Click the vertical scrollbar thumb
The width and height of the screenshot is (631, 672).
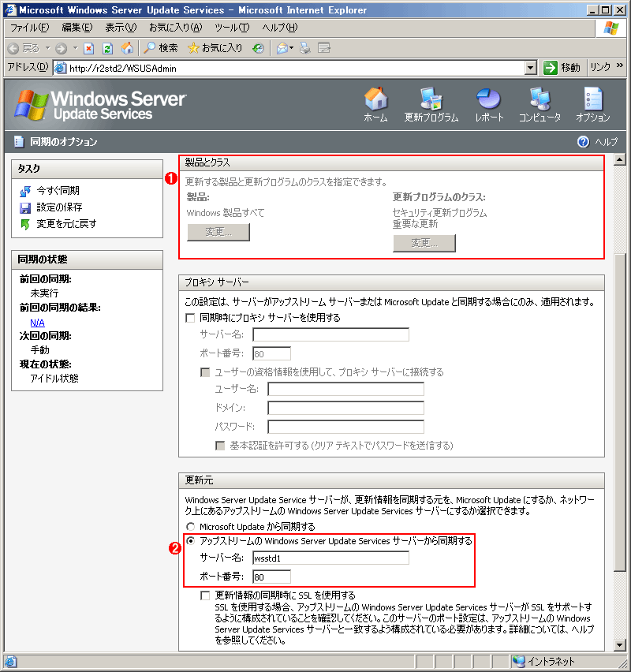point(619,413)
